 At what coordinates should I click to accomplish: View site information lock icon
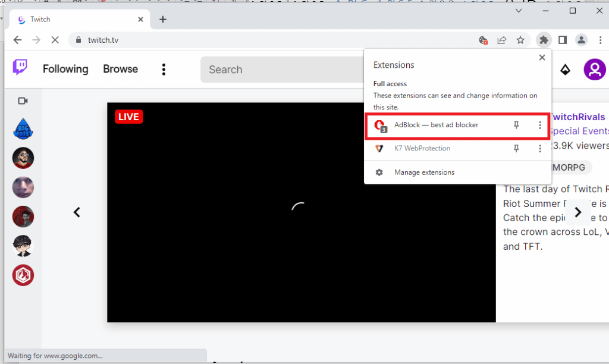79,40
